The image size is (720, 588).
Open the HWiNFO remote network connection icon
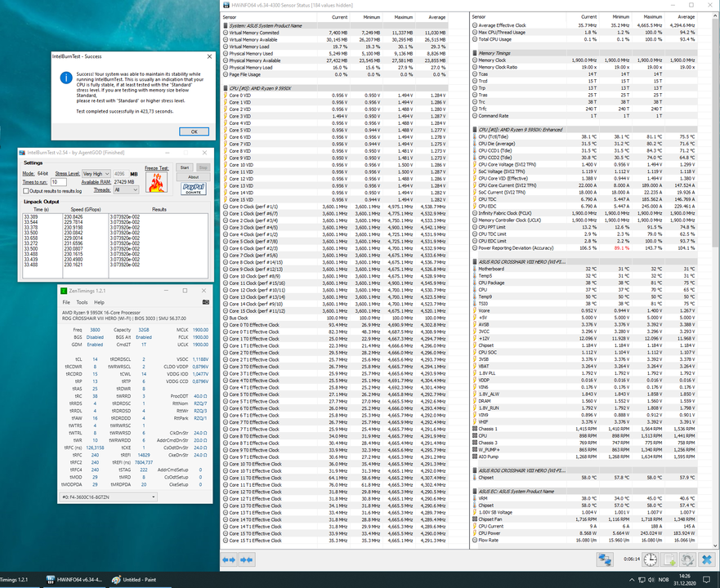[605, 559]
